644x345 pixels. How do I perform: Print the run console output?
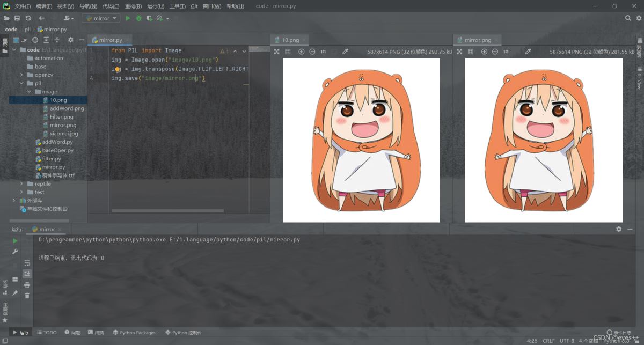coord(27,285)
